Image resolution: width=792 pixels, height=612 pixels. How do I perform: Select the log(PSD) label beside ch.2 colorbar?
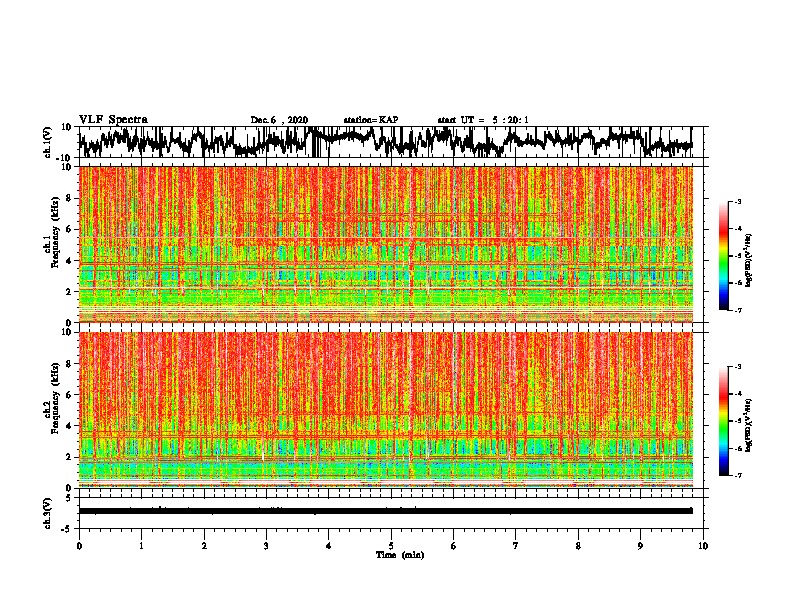click(749, 425)
